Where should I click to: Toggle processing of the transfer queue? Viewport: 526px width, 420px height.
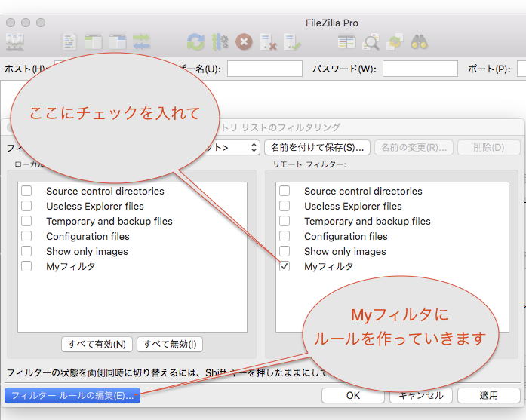point(220,42)
